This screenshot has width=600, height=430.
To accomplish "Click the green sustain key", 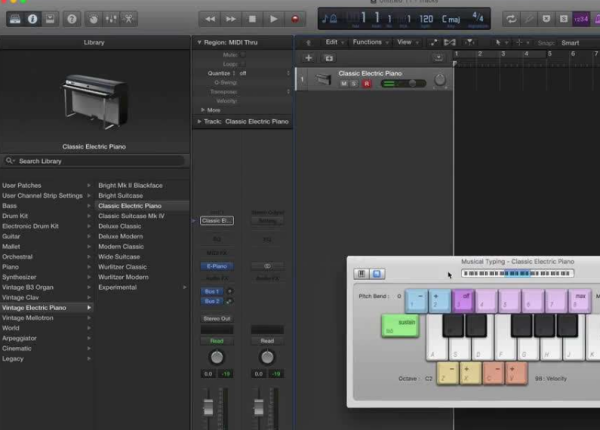I will pos(400,326).
